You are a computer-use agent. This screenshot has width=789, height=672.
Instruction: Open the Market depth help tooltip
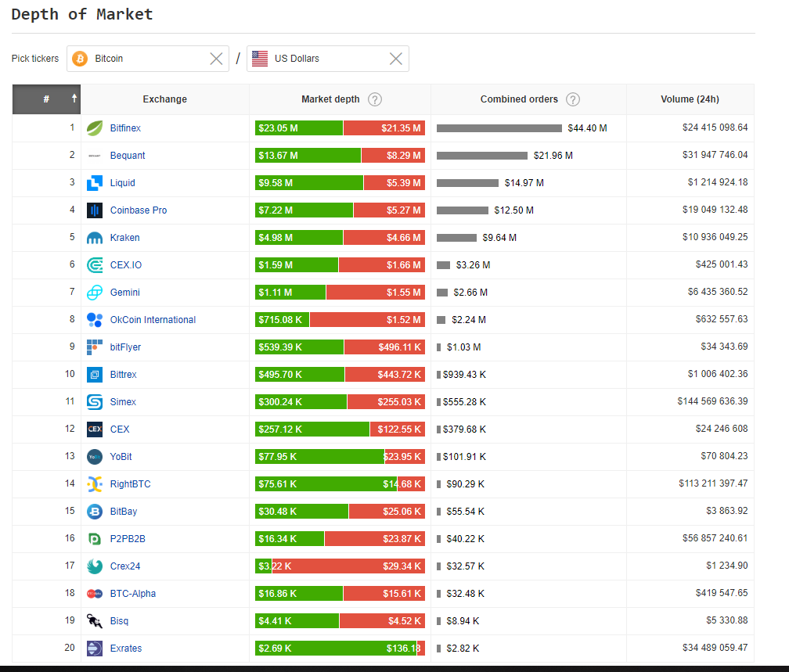[375, 99]
